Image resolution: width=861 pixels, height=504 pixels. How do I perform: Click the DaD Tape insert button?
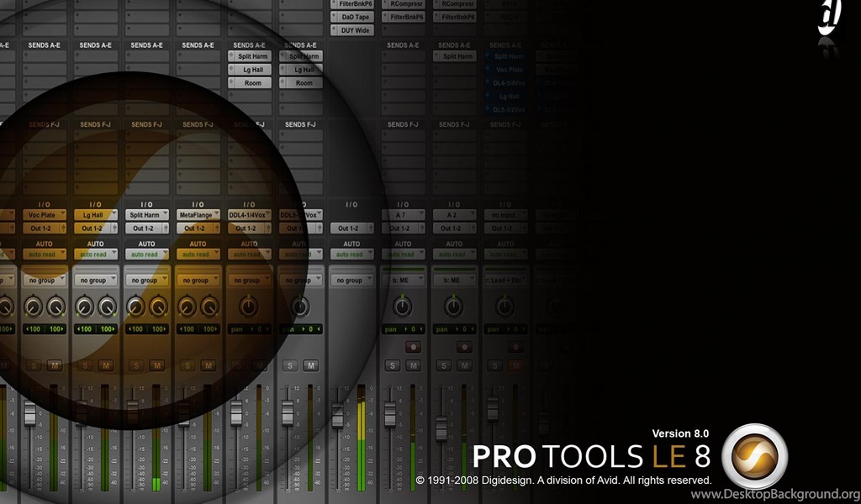pyautogui.click(x=355, y=17)
